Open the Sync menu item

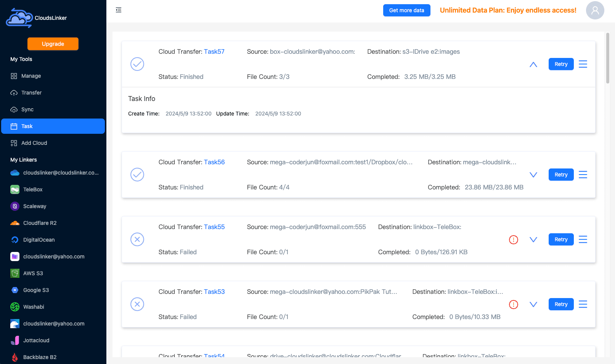53,109
